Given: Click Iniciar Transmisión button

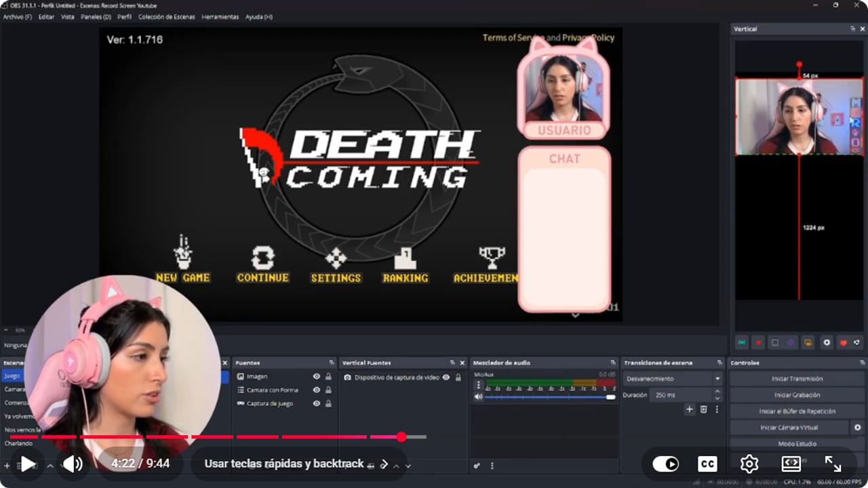Looking at the screenshot, I should click(x=796, y=379).
